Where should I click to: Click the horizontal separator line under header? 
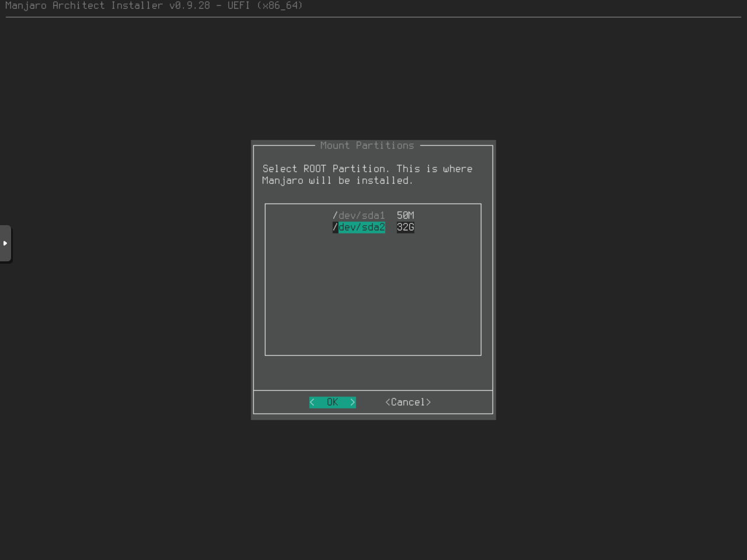tap(373, 17)
